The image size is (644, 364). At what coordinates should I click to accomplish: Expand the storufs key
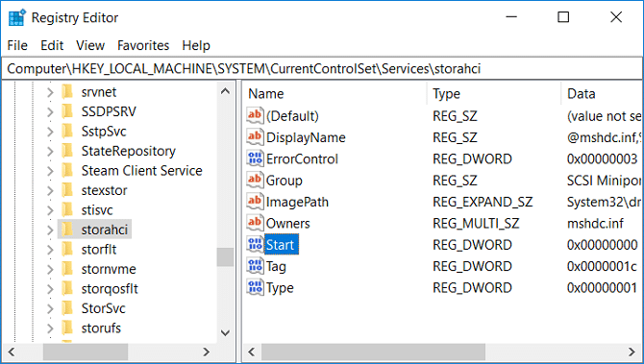point(50,328)
